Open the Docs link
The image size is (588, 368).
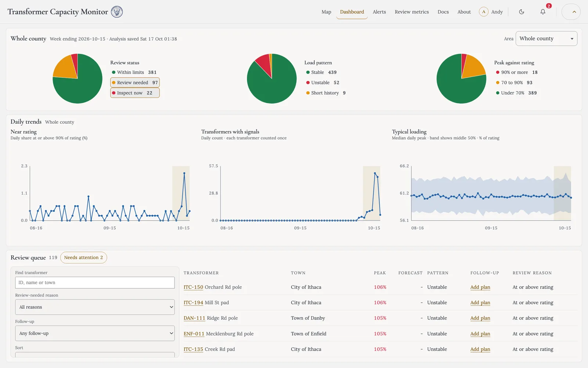point(443,12)
